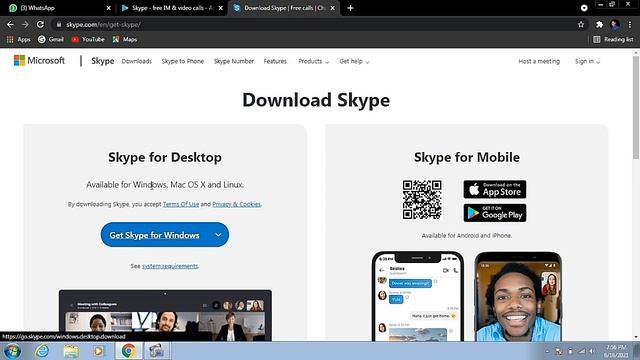
Task: Close the WhatsApp tab
Action: (x=108, y=8)
